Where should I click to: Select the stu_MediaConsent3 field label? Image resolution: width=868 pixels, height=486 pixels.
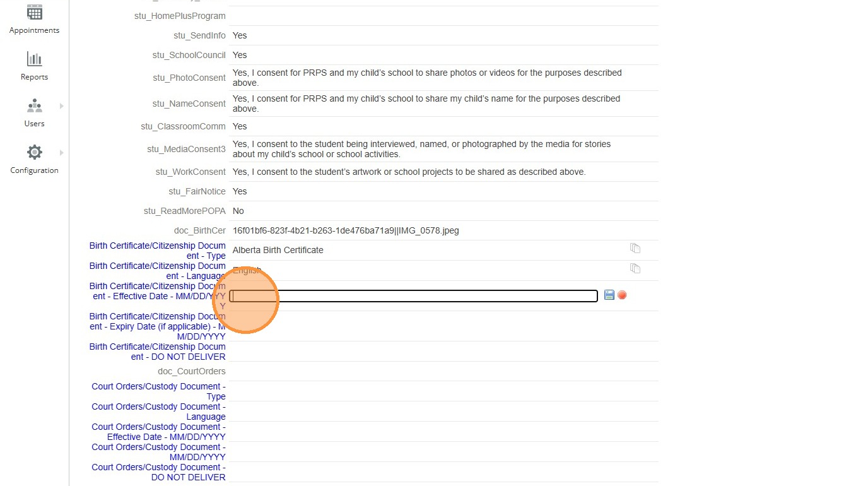186,149
